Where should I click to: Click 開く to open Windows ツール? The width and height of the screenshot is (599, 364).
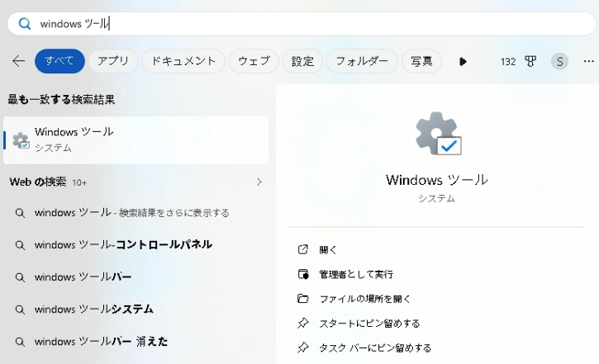click(x=328, y=249)
